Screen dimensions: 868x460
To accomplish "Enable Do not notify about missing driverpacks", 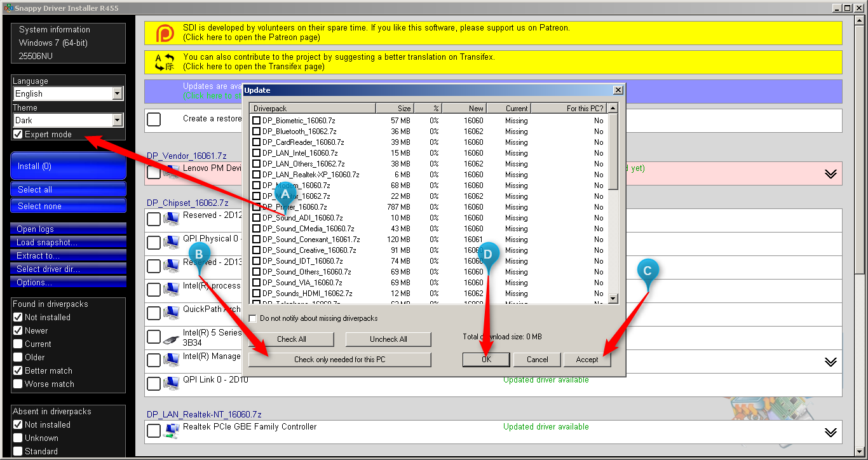I will 253,318.
